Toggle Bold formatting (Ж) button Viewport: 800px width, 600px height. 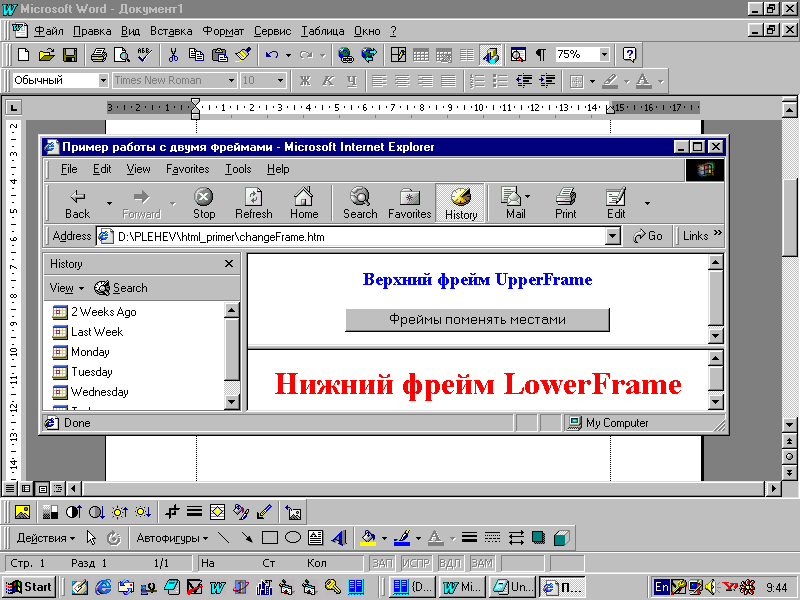305,81
